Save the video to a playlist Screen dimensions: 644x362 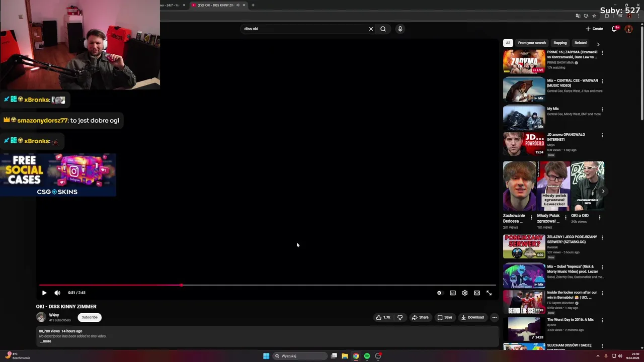(x=445, y=317)
